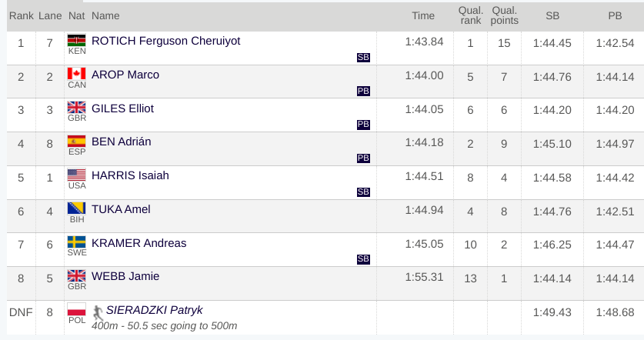Click the SB badge in ROTICH's row
Viewport: 644px width, 340px height.
(x=363, y=58)
